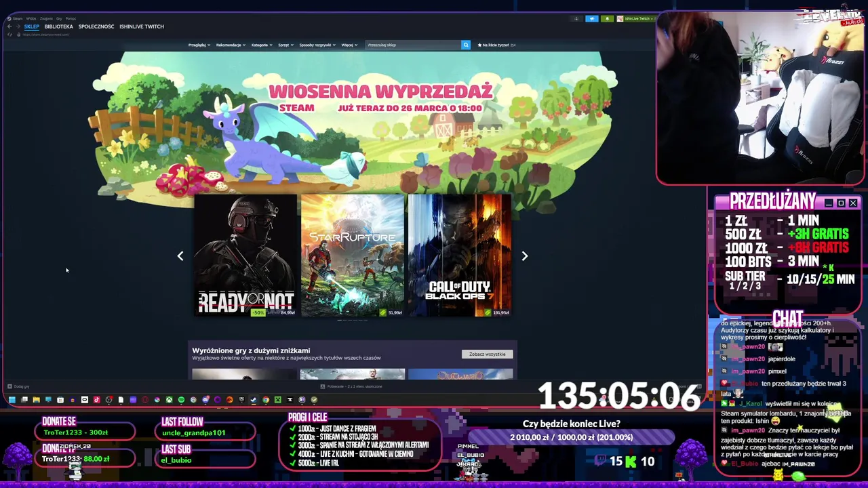Screen dimensions: 868x488
Task: Click the Przeszukaj sklep search field
Action: pos(412,45)
